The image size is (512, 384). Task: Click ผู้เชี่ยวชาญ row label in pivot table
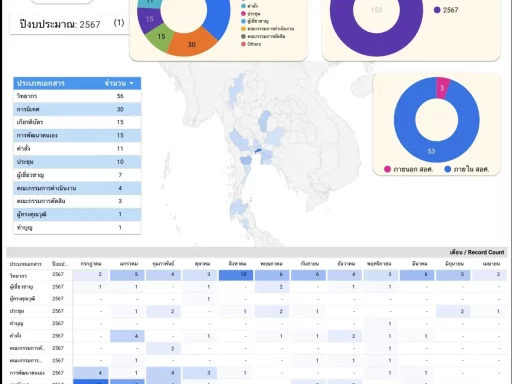click(21, 287)
